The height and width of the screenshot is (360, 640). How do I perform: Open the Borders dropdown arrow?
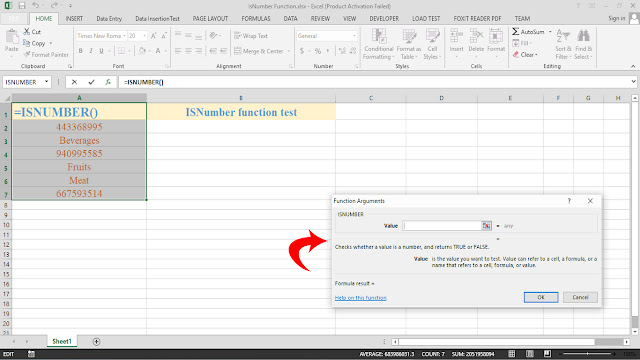point(129,51)
